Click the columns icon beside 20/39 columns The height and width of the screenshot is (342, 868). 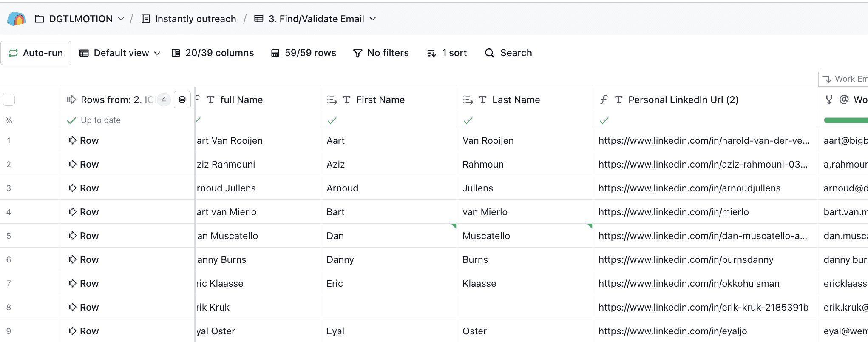pyautogui.click(x=176, y=53)
